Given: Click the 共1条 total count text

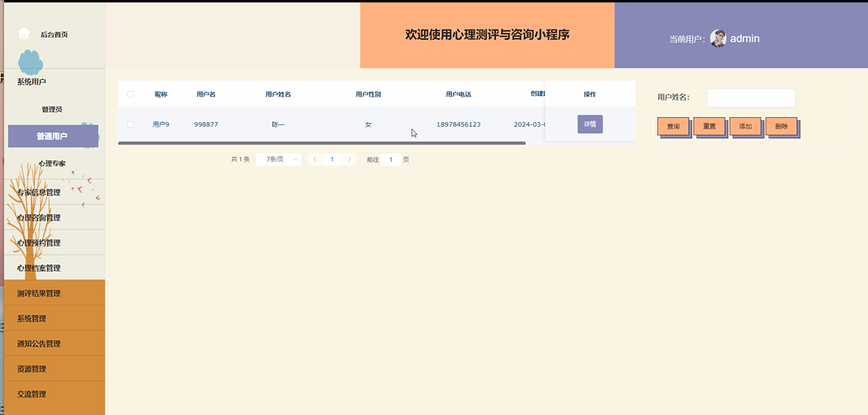Looking at the screenshot, I should 240,159.
